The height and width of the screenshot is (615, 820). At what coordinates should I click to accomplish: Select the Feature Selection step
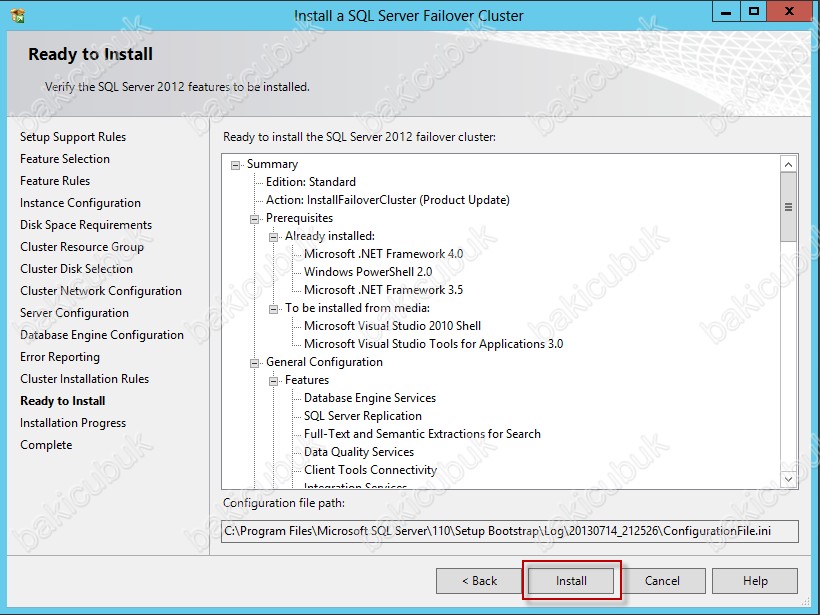point(65,159)
